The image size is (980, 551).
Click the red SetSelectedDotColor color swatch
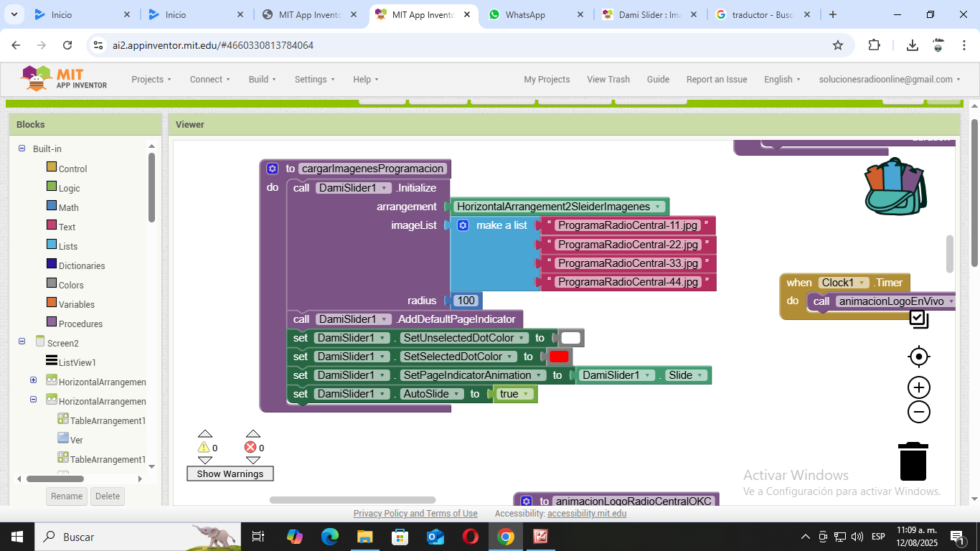pyautogui.click(x=559, y=357)
